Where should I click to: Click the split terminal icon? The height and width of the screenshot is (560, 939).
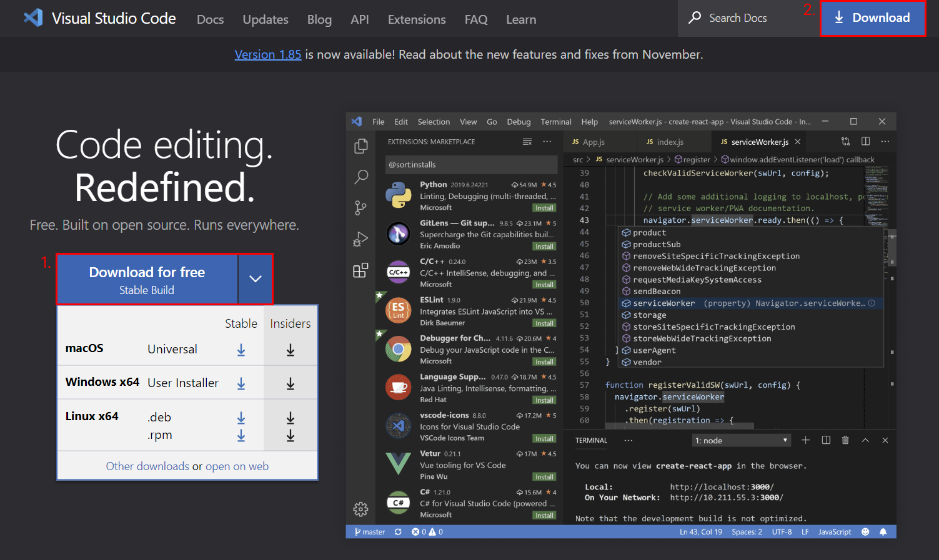click(826, 440)
